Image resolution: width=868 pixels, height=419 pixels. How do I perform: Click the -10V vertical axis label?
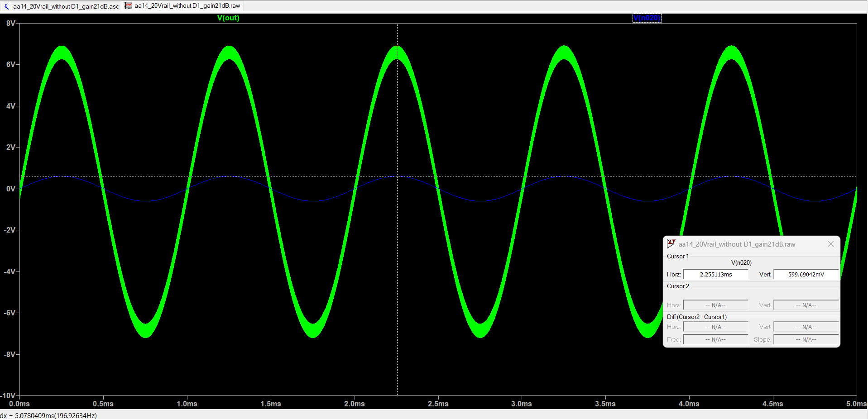click(8, 396)
